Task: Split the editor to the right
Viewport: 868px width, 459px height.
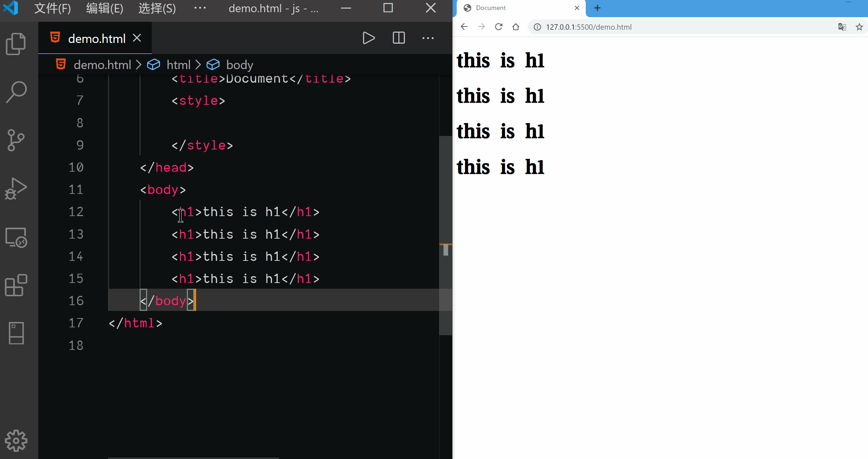Action: coord(398,38)
